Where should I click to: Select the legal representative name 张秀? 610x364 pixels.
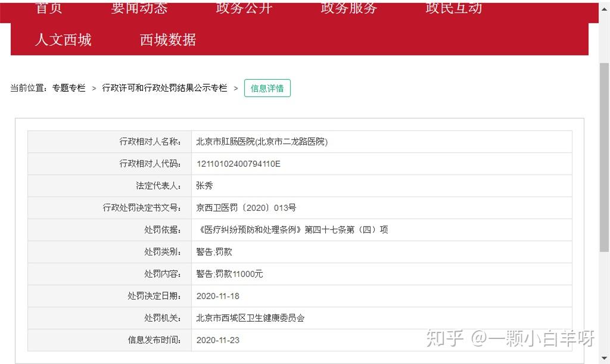tap(205, 185)
